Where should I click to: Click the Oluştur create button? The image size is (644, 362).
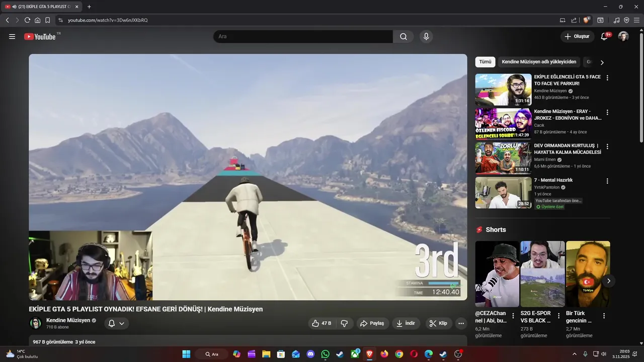(577, 37)
